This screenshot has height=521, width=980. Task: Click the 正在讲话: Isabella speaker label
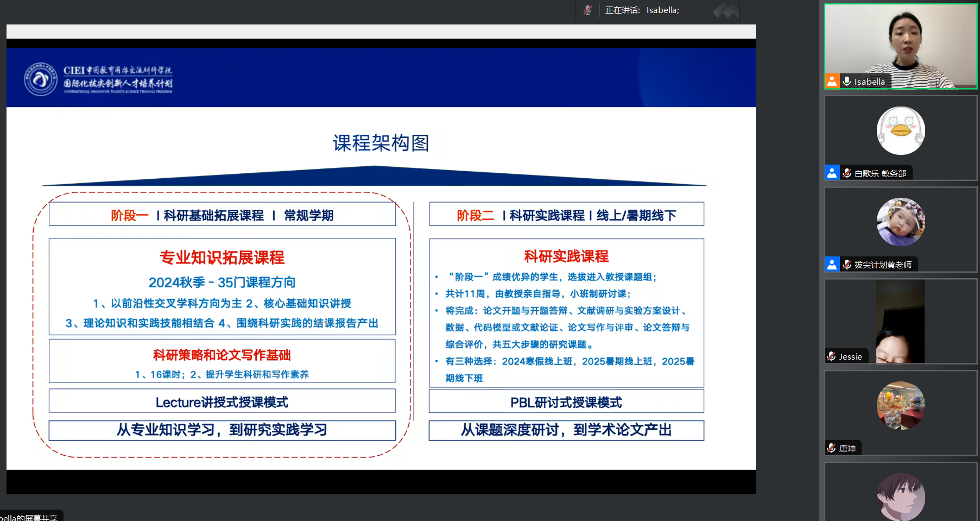[642, 10]
